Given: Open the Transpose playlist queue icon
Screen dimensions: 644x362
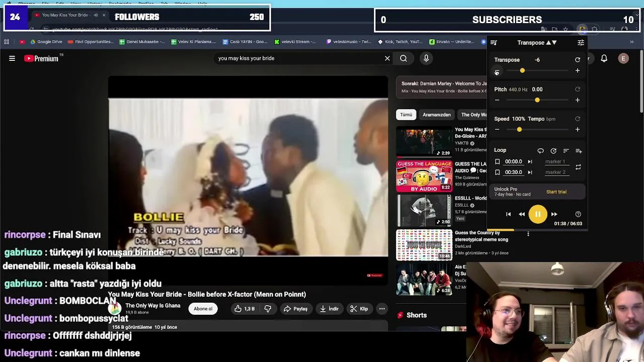Looking at the screenshot, I should pyautogui.click(x=494, y=43).
